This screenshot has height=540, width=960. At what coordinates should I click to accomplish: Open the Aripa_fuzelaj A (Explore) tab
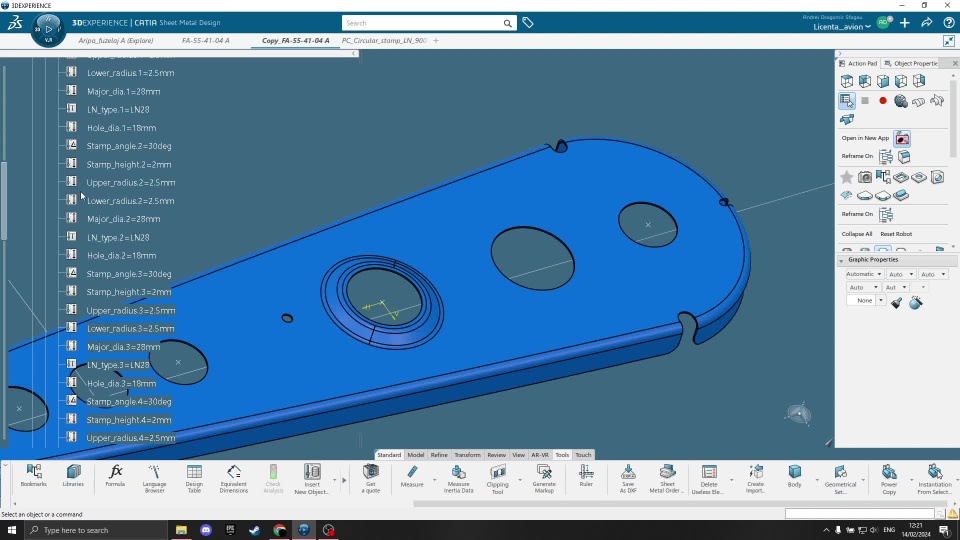tap(116, 40)
